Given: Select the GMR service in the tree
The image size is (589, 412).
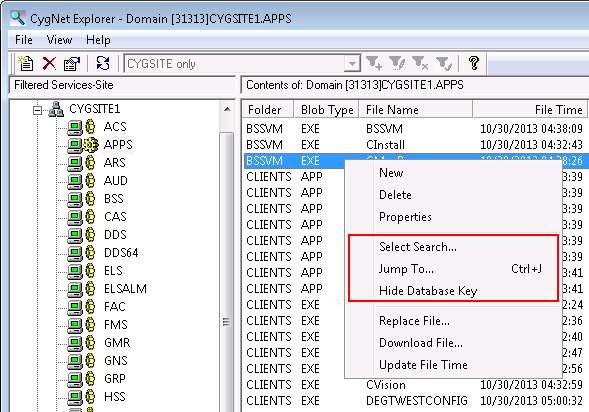Looking at the screenshot, I should (117, 343).
